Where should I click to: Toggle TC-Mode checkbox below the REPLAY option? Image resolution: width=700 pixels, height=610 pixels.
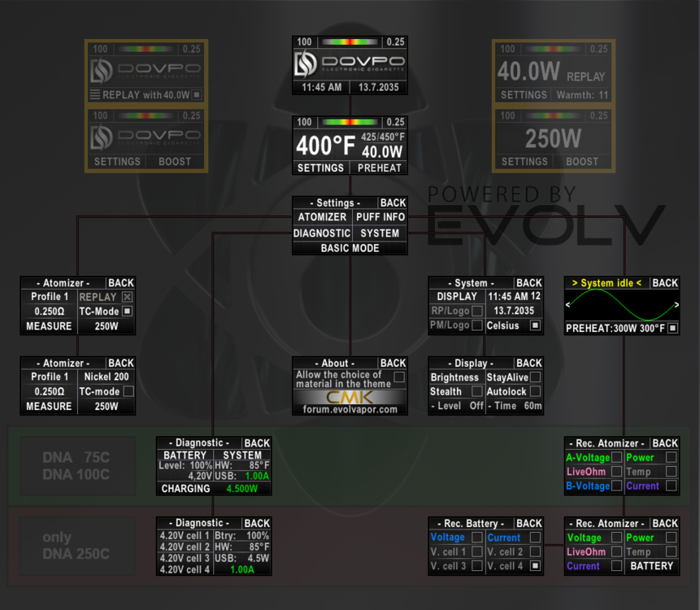coord(127,312)
